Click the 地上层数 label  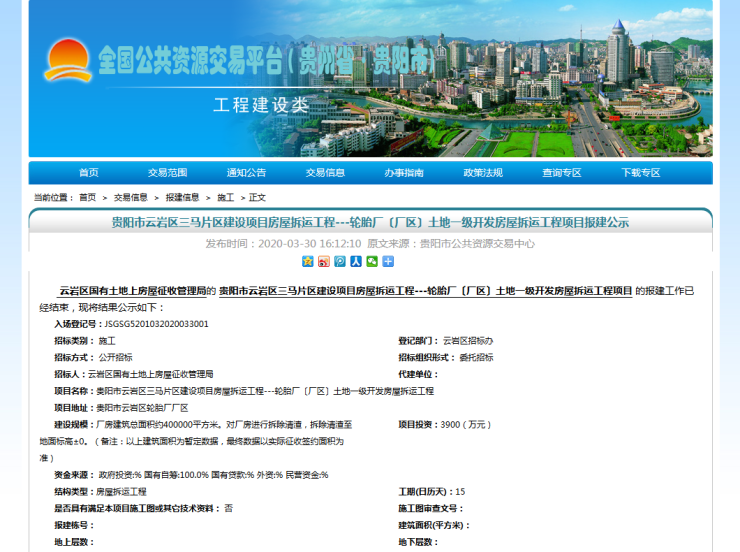tap(74, 542)
